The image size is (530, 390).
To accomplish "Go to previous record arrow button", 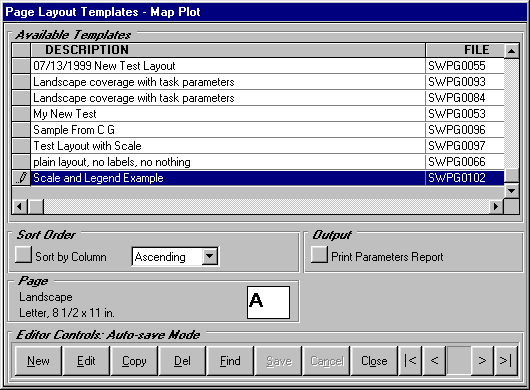I will coord(434,361).
